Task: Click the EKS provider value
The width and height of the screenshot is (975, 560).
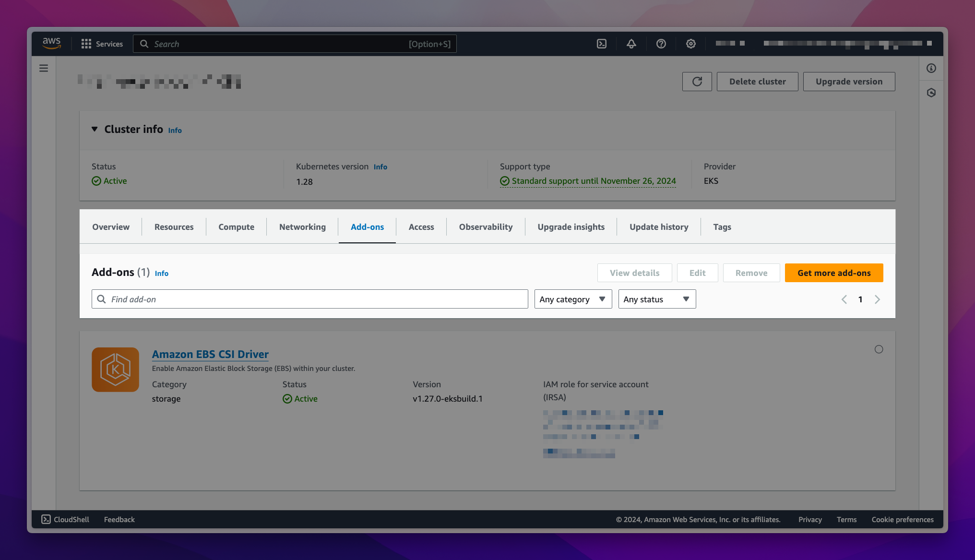Action: 711,181
